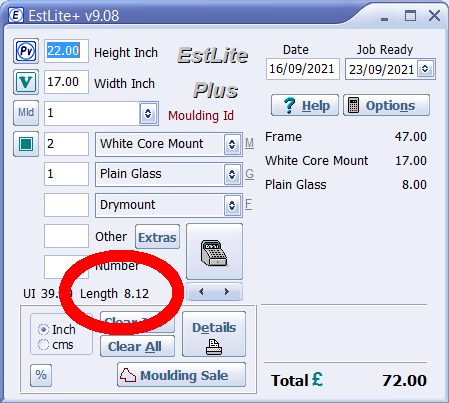Open the Plain Glass dropdown
Screen dimensions: 449x403
point(232,174)
